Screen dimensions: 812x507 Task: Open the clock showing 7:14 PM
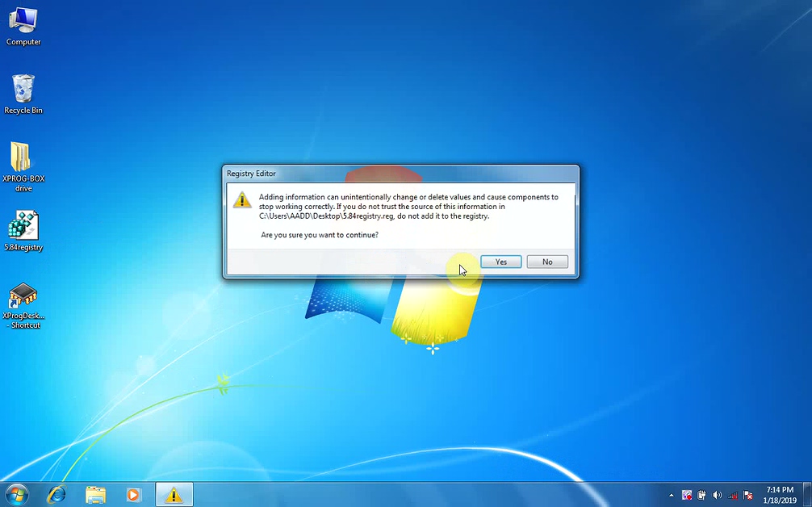point(780,489)
